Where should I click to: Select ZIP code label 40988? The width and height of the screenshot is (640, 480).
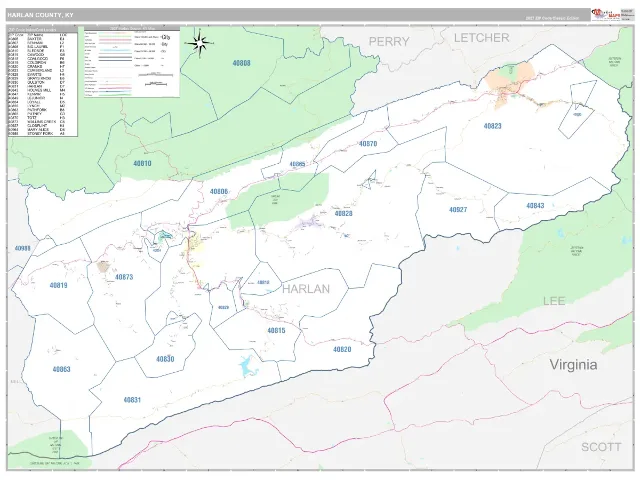pyautogui.click(x=22, y=248)
